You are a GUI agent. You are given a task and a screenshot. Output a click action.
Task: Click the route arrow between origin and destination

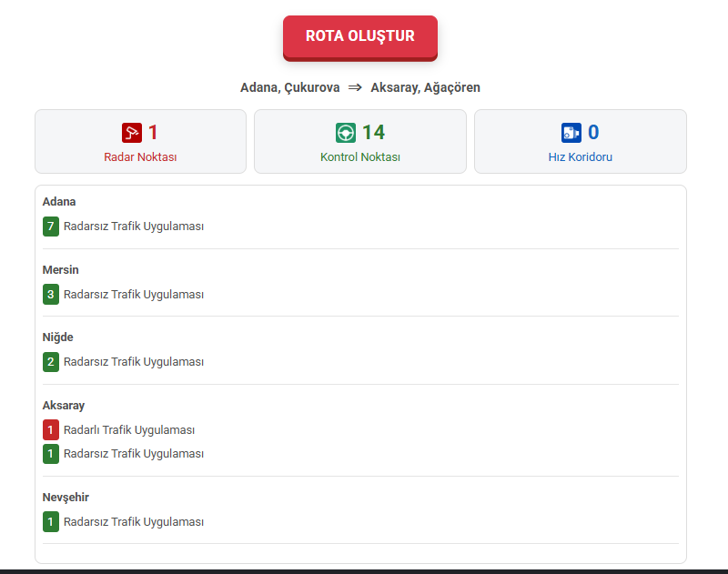click(355, 88)
